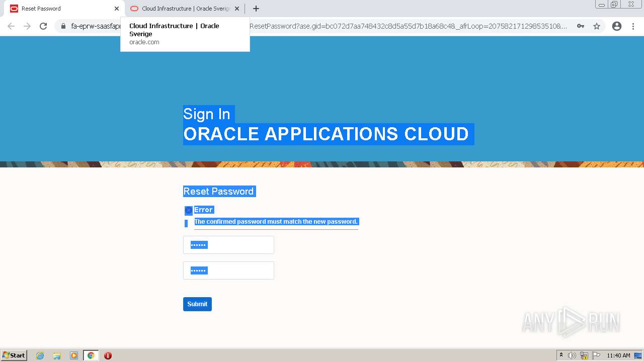Open the volume speaker tray icon
Image resolution: width=644 pixels, height=362 pixels.
tap(572, 355)
